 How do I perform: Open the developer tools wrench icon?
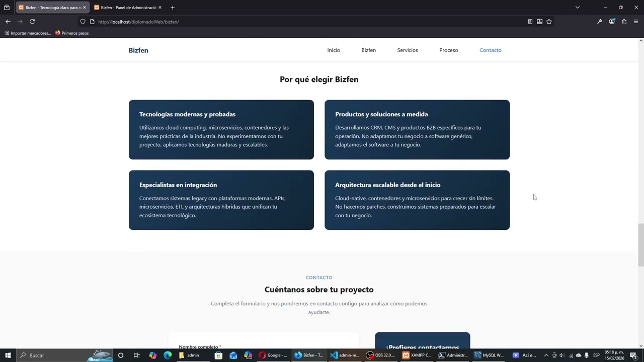tap(600, 22)
